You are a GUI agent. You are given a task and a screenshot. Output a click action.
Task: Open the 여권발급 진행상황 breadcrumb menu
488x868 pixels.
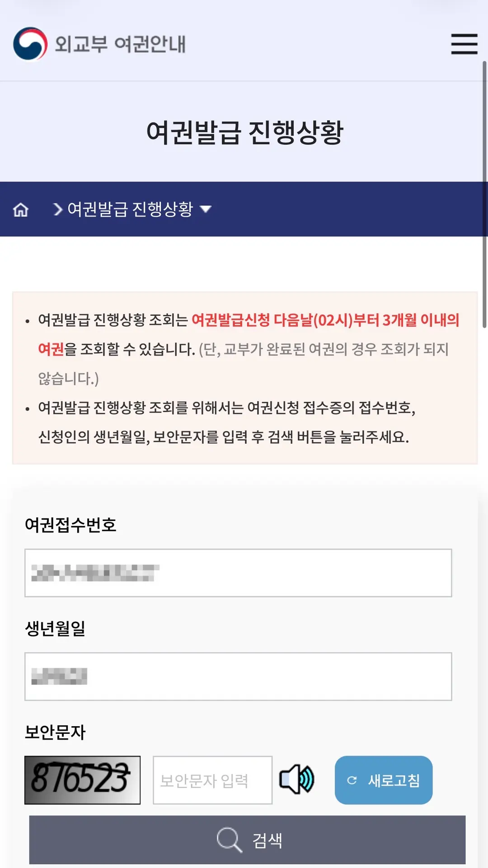(x=130, y=209)
